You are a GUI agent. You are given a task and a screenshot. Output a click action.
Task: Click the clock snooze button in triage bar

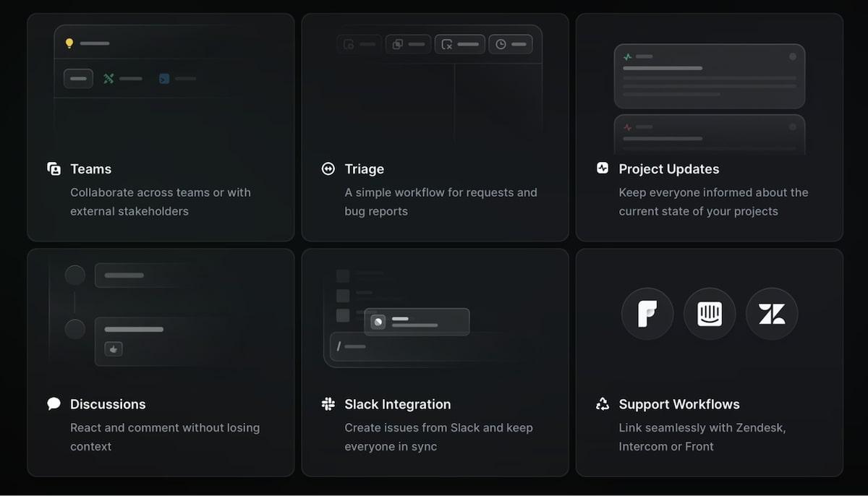click(x=511, y=44)
